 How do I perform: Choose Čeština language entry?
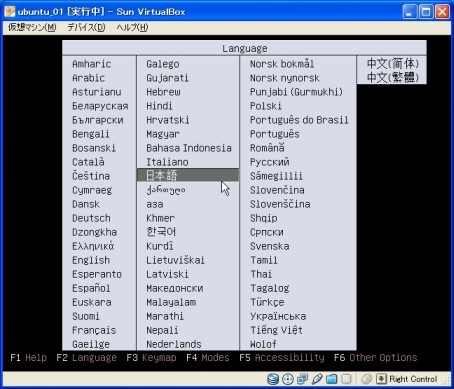click(91, 176)
